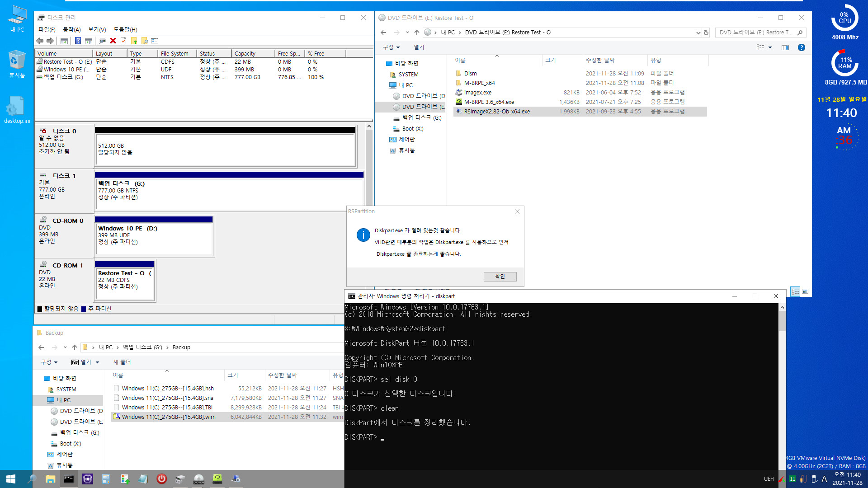Viewport: 868px width, 488px height.
Task: Open view options dropdown in Restore Test explorer
Action: point(770,47)
